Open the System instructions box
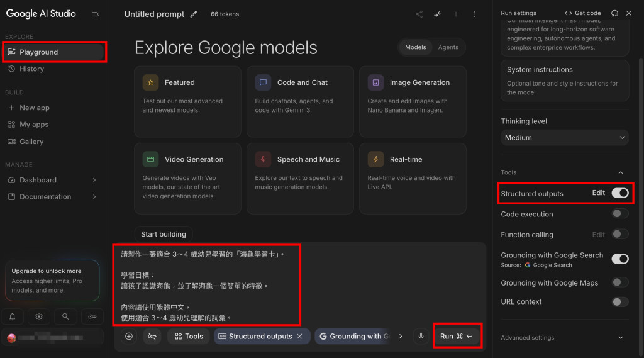The image size is (644, 358). tap(565, 81)
